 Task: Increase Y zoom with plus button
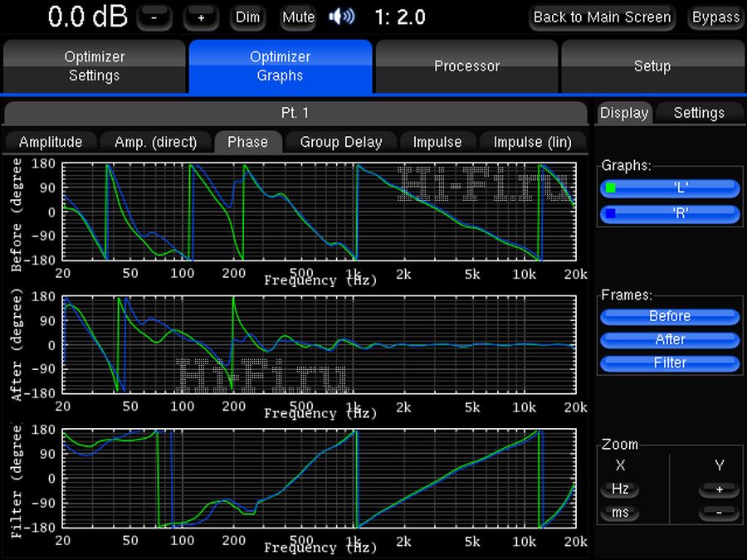click(719, 489)
